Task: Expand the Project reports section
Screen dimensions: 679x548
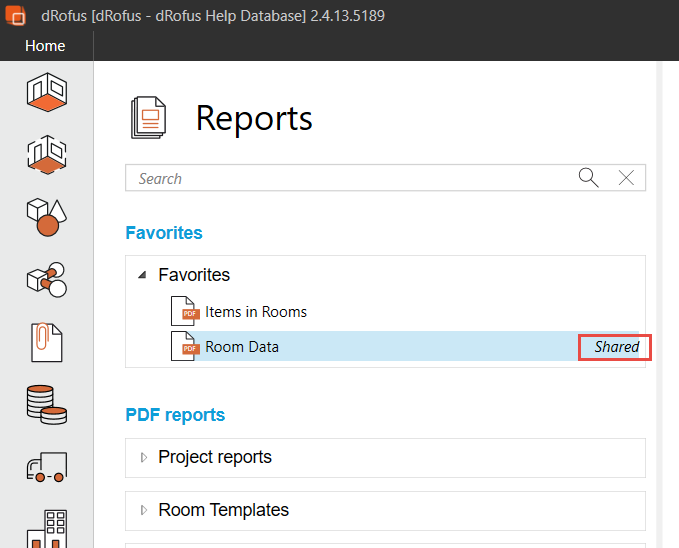Action: coord(144,457)
